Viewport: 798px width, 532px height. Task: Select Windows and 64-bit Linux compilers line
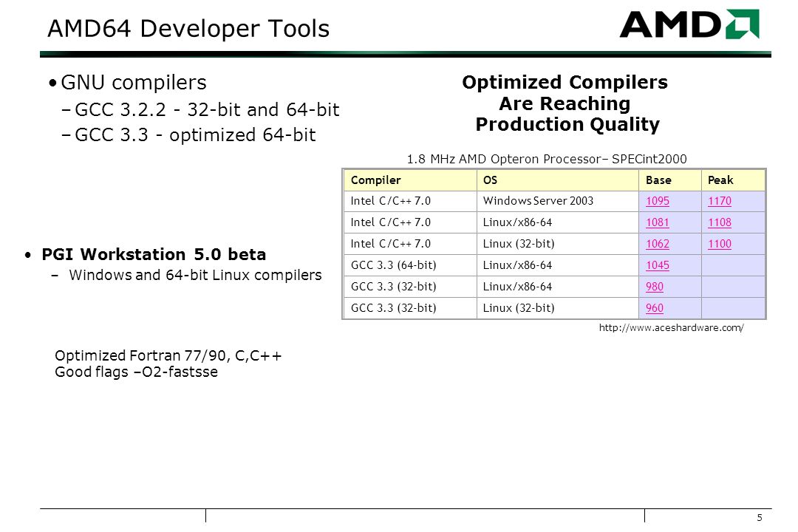pos(195,276)
